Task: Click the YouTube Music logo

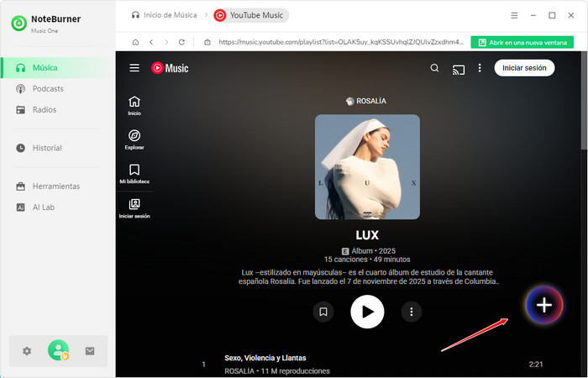Action: (x=170, y=68)
